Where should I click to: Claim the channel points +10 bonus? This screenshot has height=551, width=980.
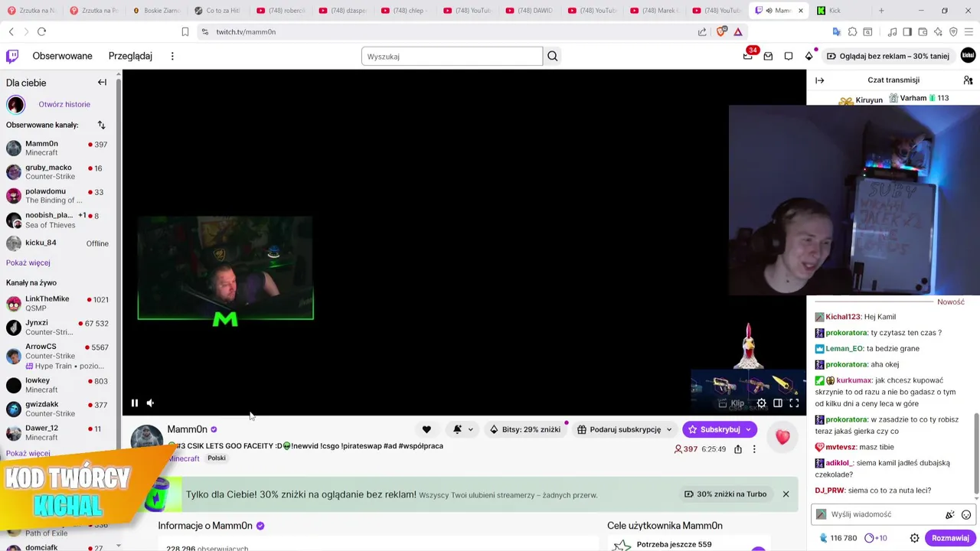[x=876, y=538]
